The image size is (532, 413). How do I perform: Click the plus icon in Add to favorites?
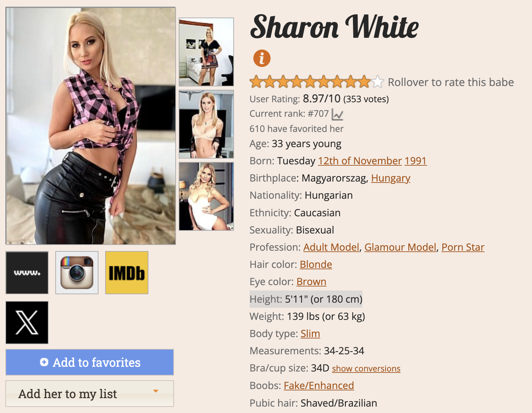click(x=44, y=362)
